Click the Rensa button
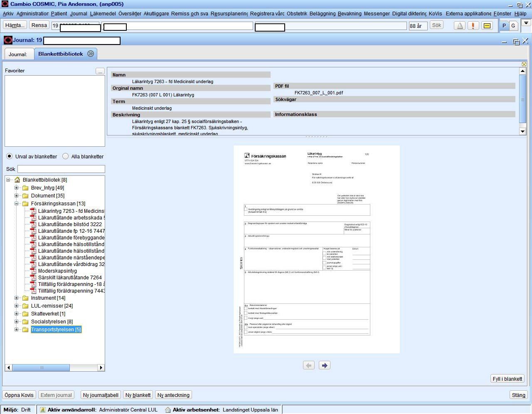532x414 pixels. coord(39,25)
